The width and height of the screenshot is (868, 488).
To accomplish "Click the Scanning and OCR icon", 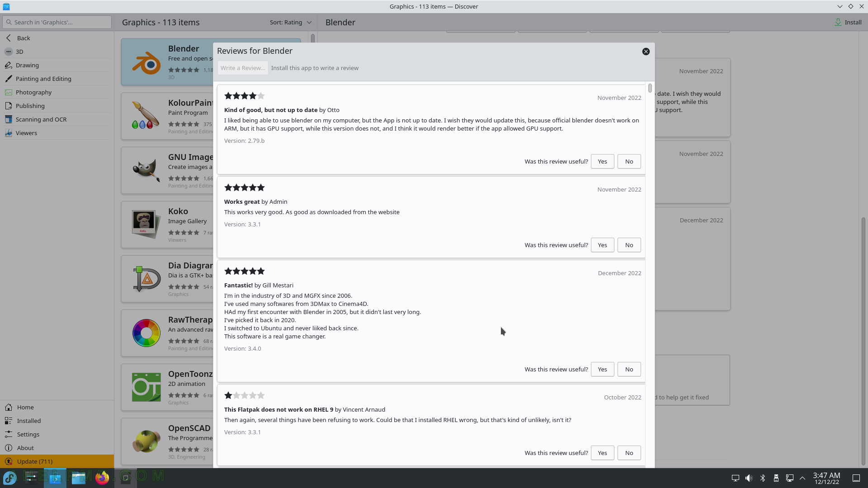I will [9, 119].
